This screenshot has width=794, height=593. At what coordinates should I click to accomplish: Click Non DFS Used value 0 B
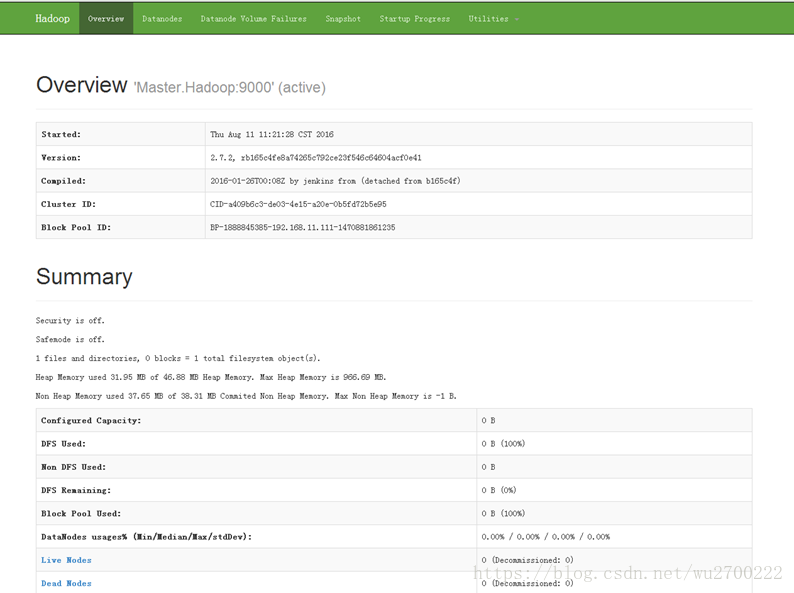coord(488,467)
